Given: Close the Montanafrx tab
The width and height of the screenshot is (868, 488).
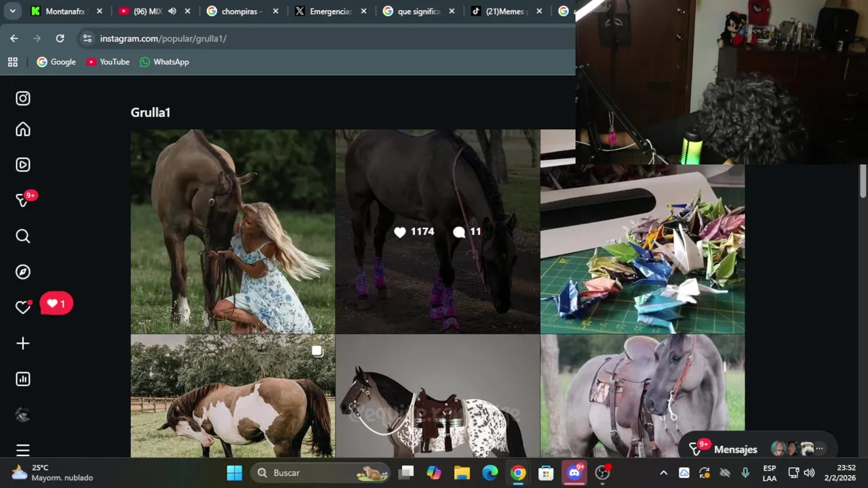Looking at the screenshot, I should pyautogui.click(x=99, y=11).
